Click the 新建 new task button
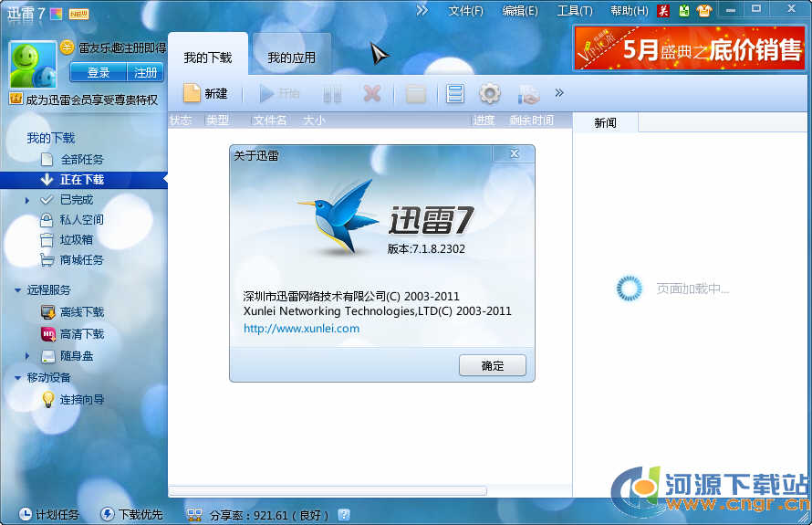 pyautogui.click(x=205, y=94)
